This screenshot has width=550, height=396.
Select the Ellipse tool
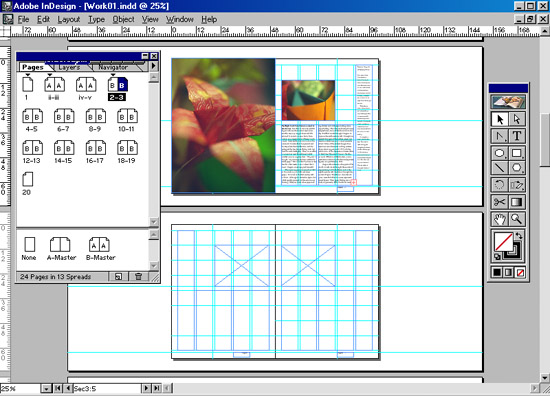499,153
